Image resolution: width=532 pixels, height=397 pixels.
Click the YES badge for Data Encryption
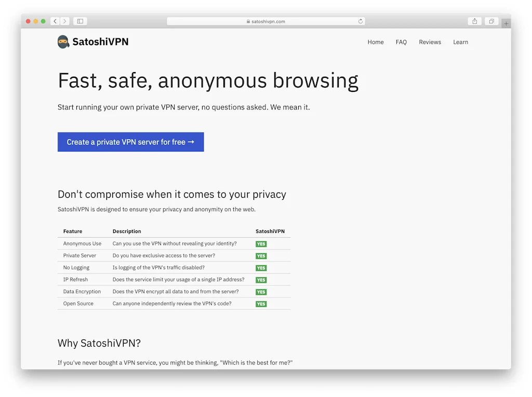261,292
